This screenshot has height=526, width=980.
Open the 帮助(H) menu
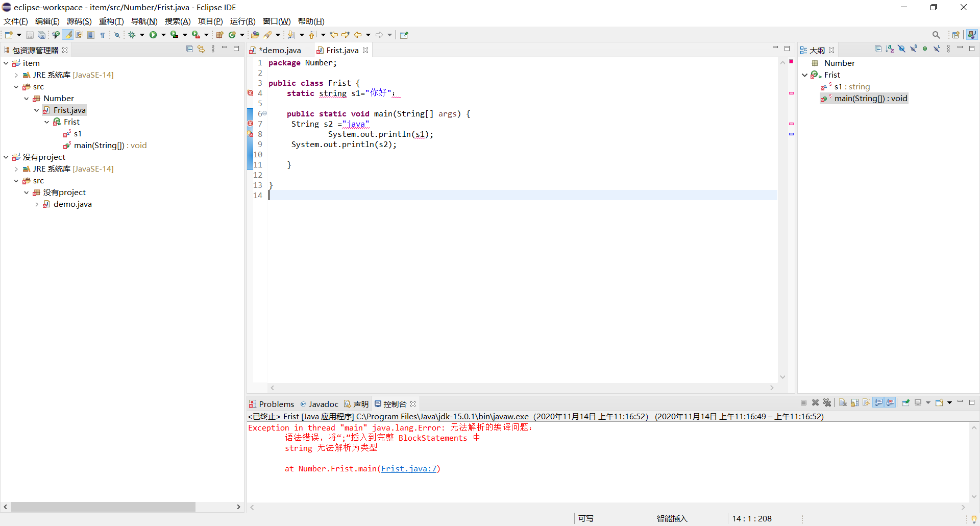click(x=311, y=21)
